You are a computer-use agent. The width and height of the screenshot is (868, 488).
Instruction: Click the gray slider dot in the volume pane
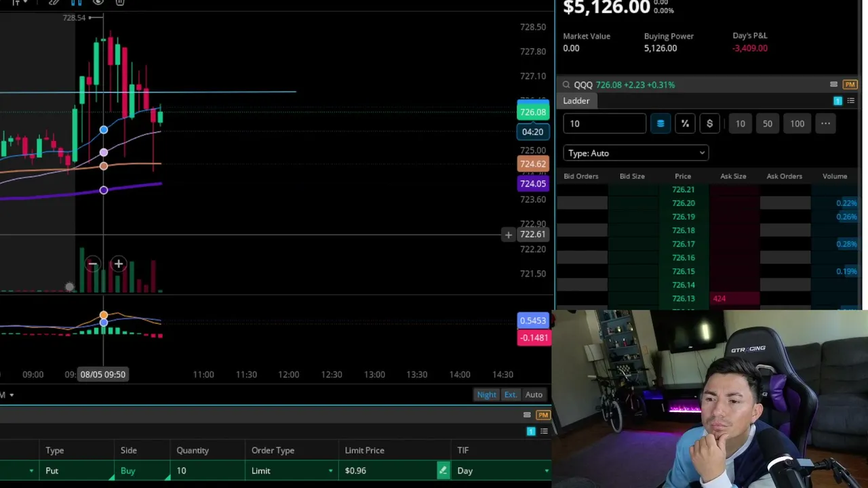pyautogui.click(x=69, y=287)
